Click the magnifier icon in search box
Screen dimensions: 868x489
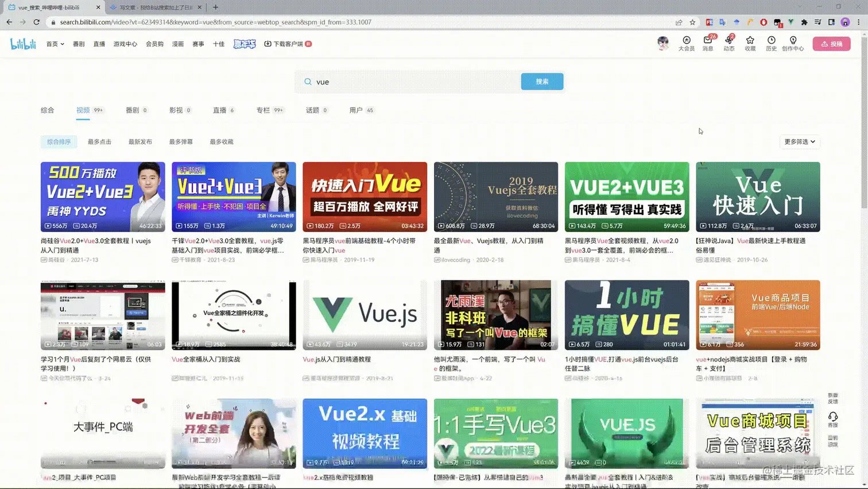pos(308,82)
